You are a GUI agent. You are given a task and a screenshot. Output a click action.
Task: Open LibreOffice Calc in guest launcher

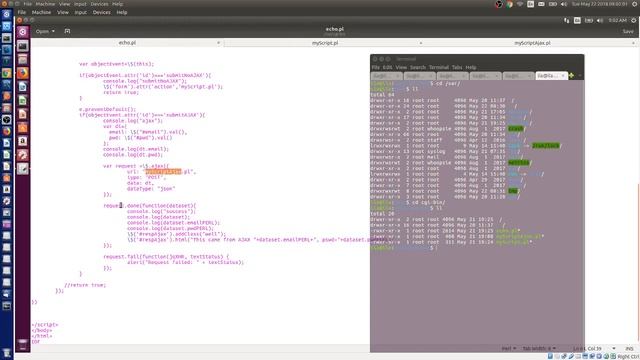[x=23, y=100]
